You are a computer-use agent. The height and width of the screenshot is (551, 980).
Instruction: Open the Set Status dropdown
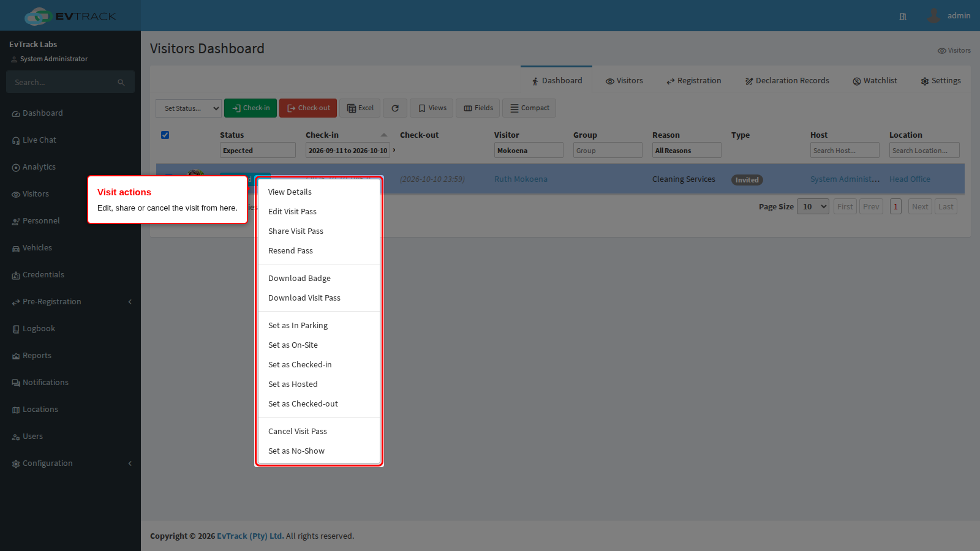pos(189,108)
